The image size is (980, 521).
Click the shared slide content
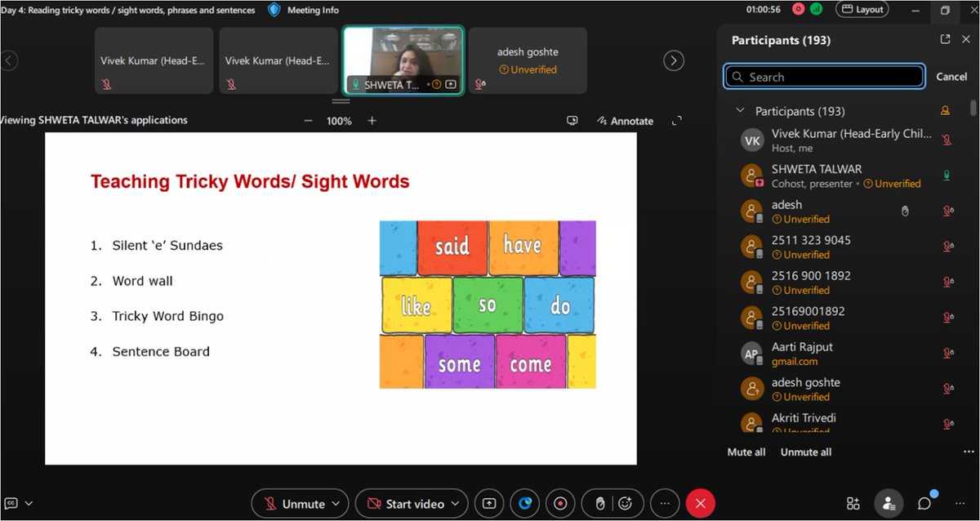[341, 298]
